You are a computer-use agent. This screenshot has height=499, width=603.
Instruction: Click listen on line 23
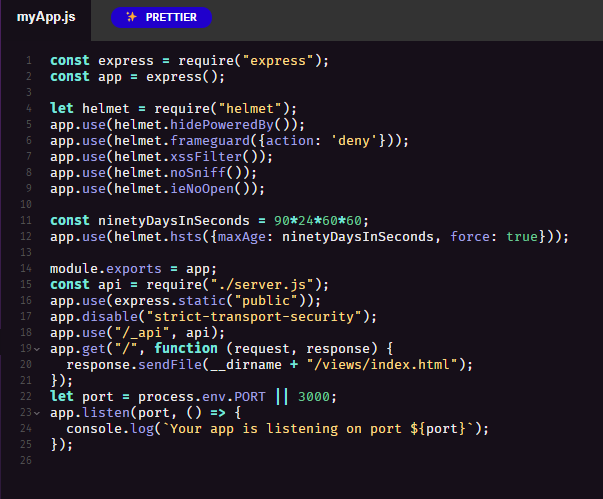click(x=106, y=413)
